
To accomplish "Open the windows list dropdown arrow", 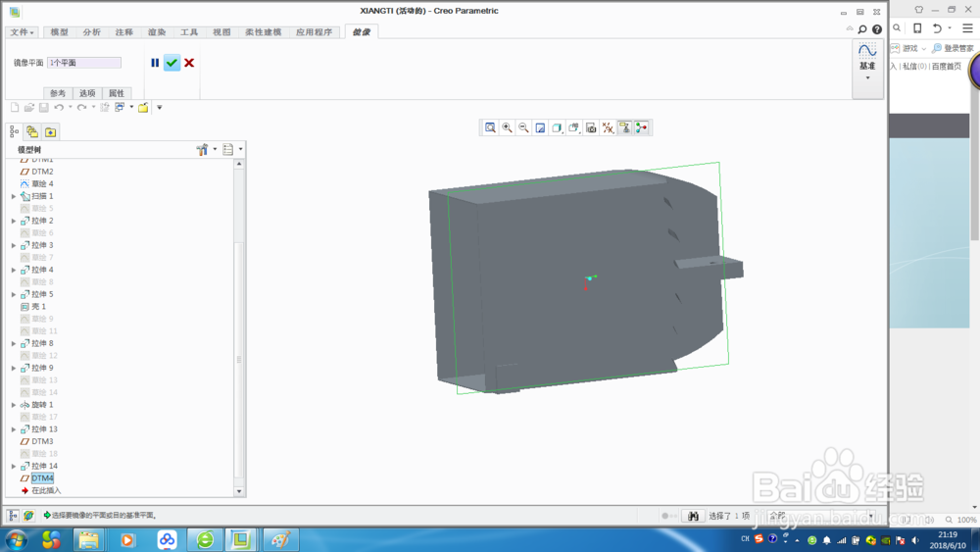I will pos(131,107).
